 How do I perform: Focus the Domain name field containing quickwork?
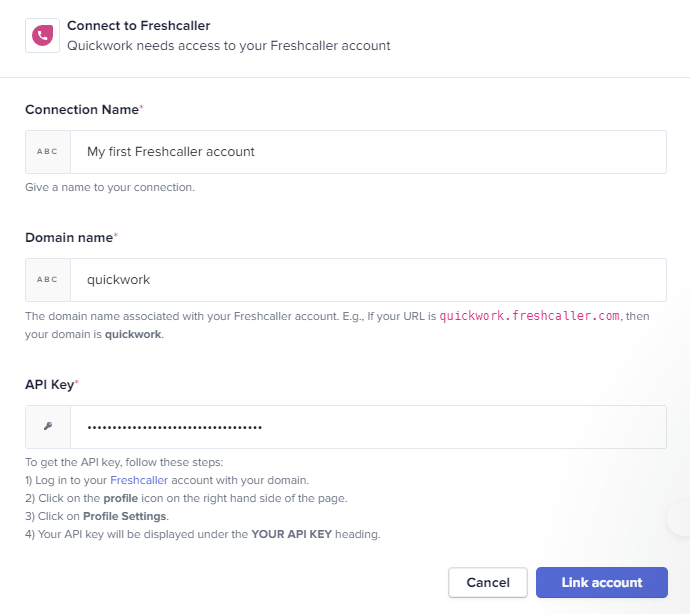click(368, 280)
